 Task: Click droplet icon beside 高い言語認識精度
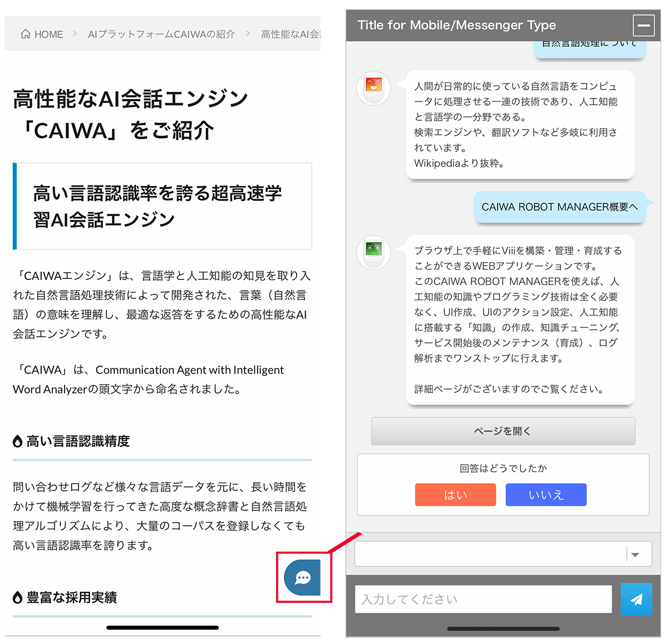(x=18, y=441)
